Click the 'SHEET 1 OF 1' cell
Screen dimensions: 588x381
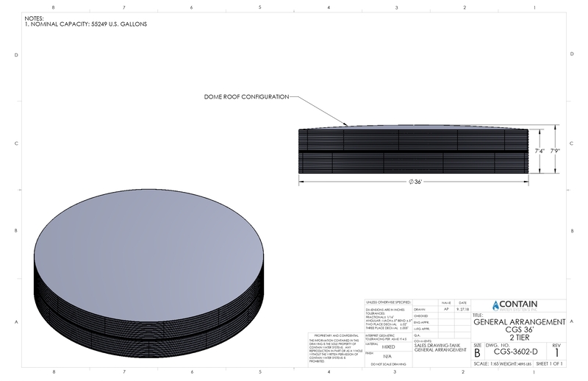549,364
